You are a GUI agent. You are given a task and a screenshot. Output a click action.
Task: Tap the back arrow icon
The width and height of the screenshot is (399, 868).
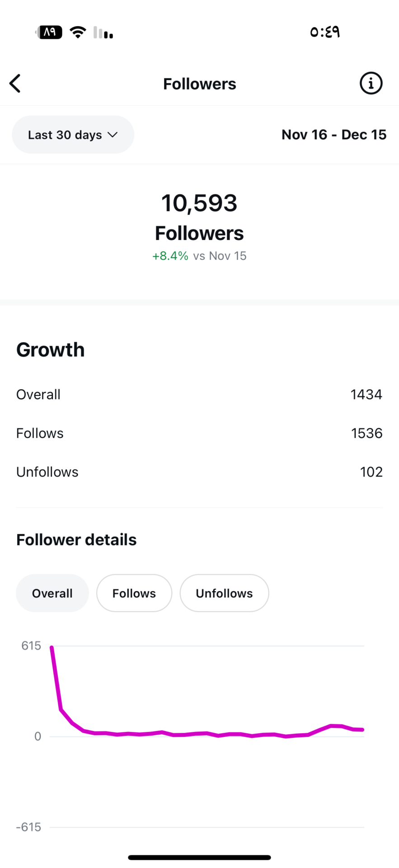tap(15, 84)
